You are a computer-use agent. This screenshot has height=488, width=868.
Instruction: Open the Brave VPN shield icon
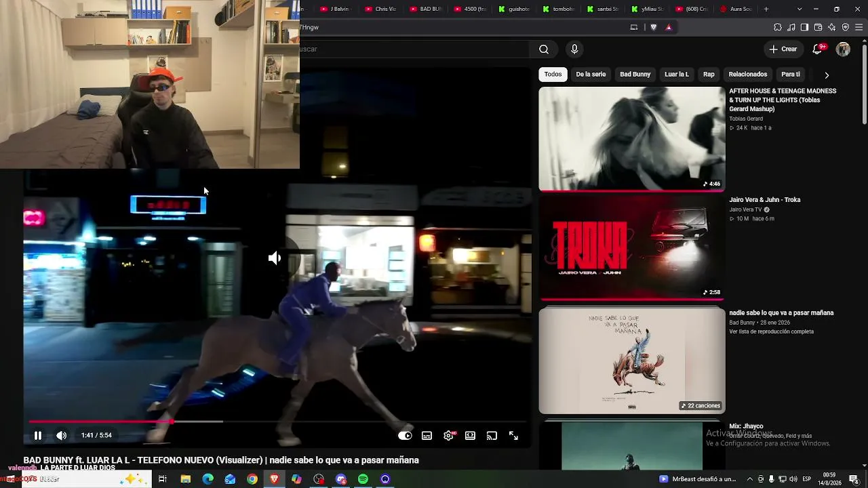click(845, 27)
